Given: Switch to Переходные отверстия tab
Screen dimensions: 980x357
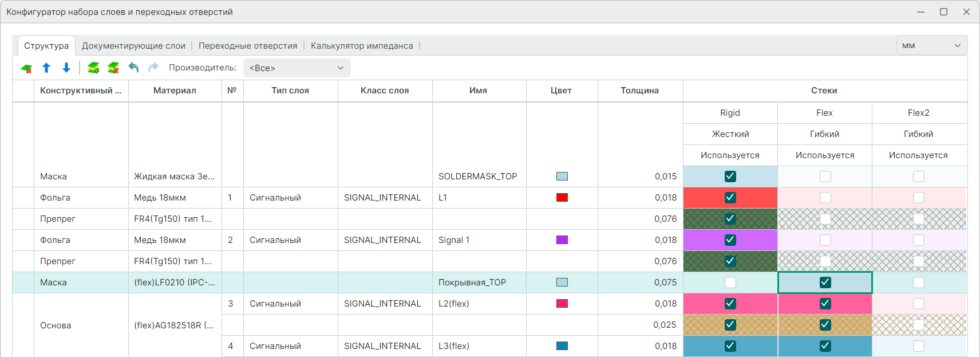Looking at the screenshot, I should click(248, 46).
